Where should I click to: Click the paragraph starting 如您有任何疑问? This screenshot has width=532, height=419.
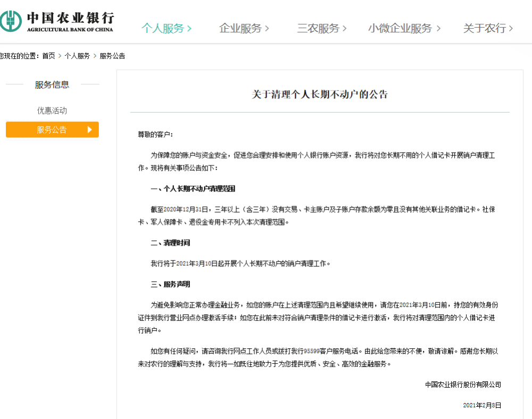pos(318,357)
